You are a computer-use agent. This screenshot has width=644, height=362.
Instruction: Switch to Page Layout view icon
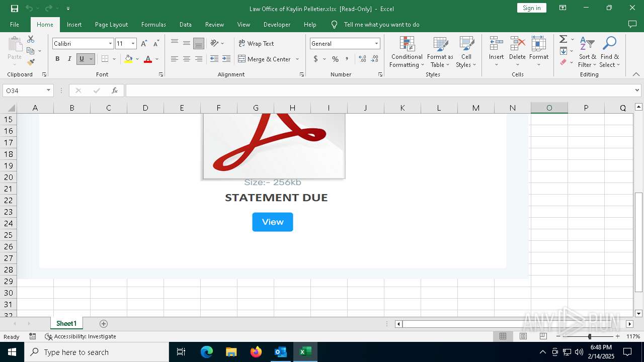(x=523, y=336)
